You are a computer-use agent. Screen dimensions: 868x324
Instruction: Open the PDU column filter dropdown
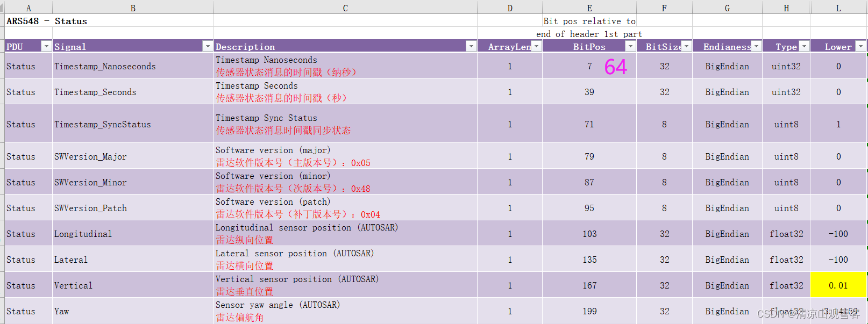coord(46,46)
